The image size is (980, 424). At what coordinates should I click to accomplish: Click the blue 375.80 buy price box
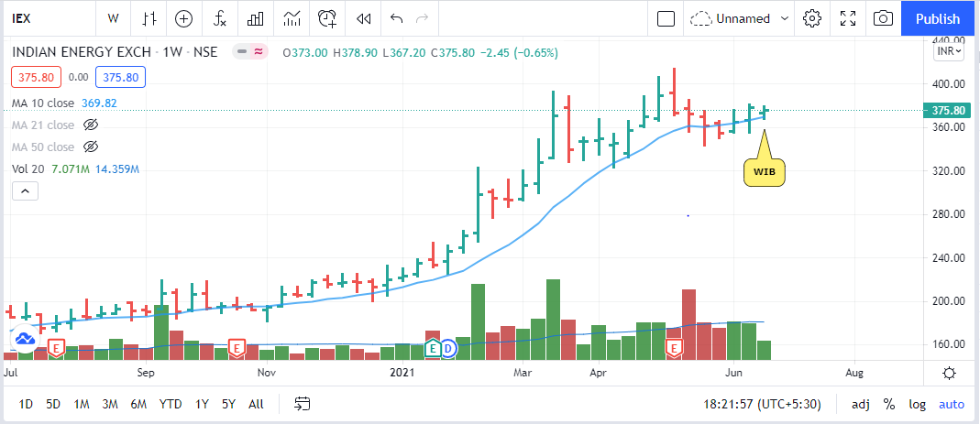[x=121, y=78]
